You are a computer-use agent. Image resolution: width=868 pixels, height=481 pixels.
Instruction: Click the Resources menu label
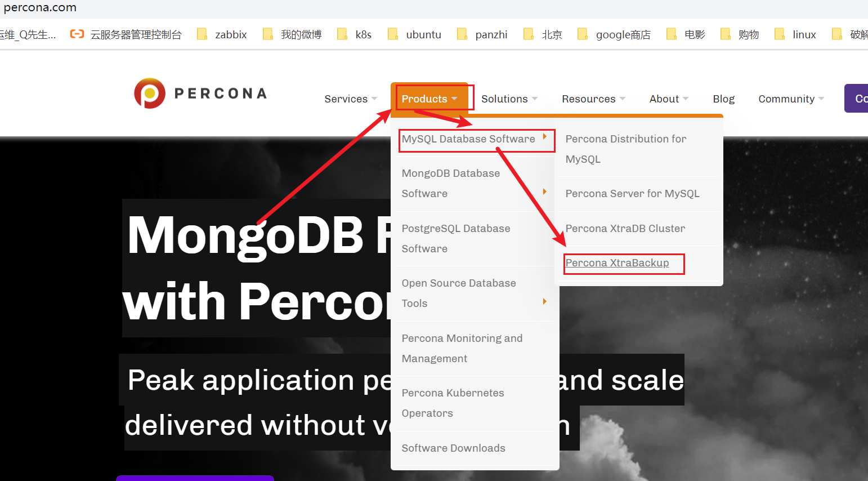[x=589, y=99]
